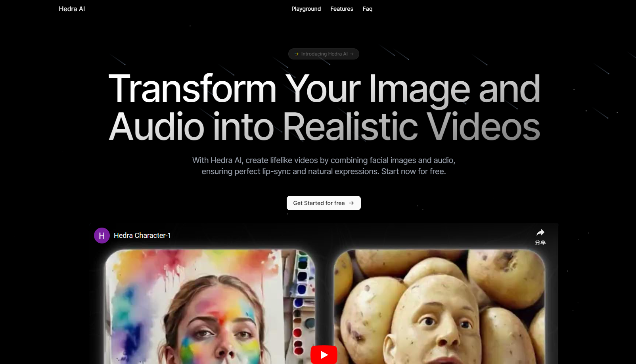636x364 pixels.
Task: Play the video with red YouTube button
Action: pyautogui.click(x=324, y=354)
